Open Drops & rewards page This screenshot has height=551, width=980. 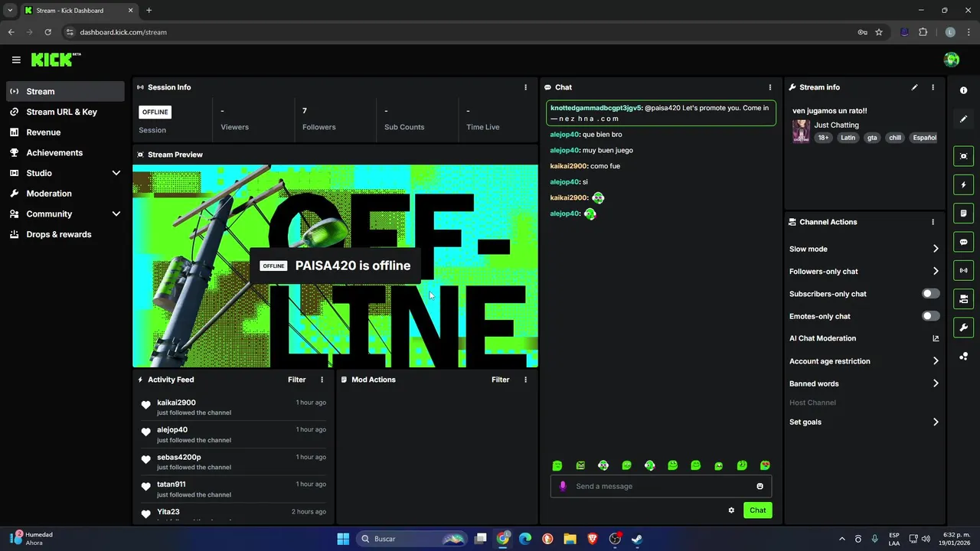(x=65, y=234)
